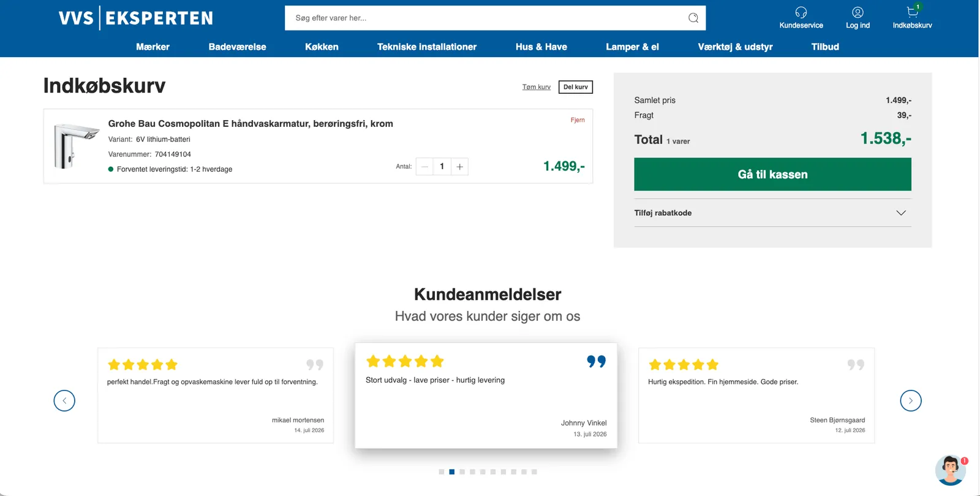Viewport: 980px width, 496px height.
Task: Click the Varenummer 704149104 text
Action: (149, 155)
